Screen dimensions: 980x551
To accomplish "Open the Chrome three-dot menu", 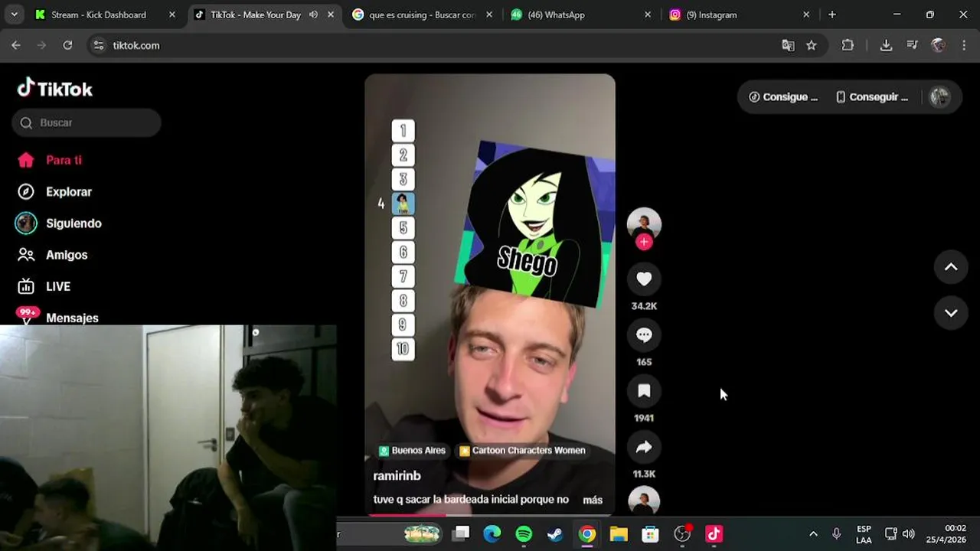I will [x=964, y=45].
